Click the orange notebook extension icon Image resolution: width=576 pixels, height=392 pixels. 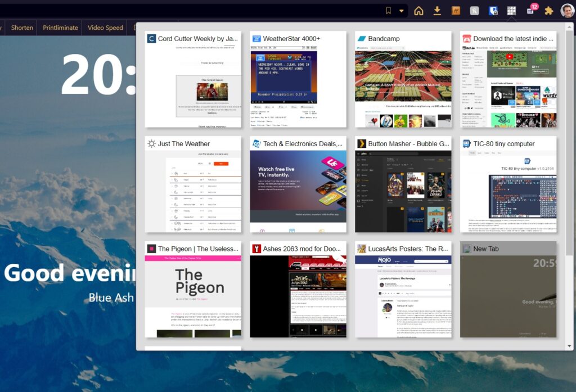(456, 11)
